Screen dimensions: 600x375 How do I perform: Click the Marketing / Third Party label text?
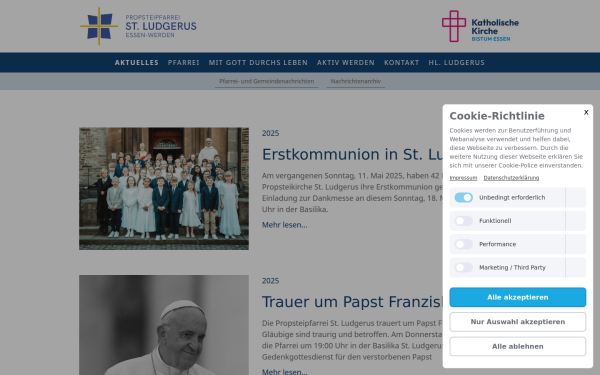point(512,267)
